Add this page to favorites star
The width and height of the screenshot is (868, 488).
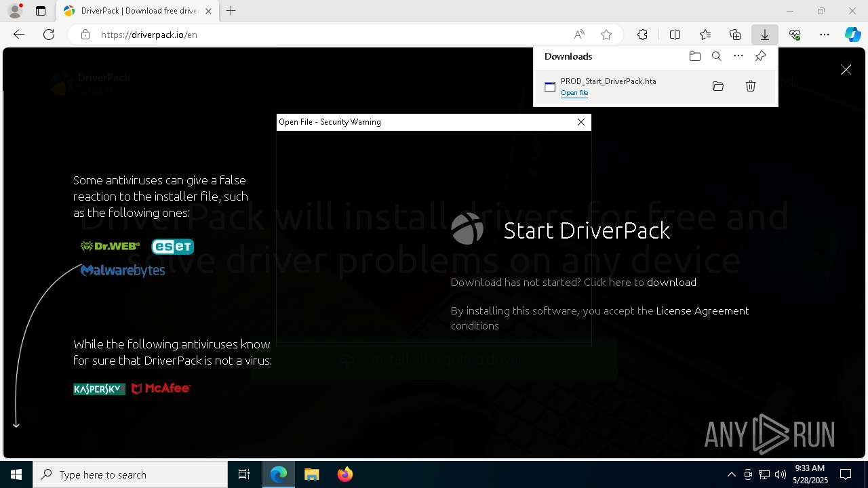pos(606,35)
